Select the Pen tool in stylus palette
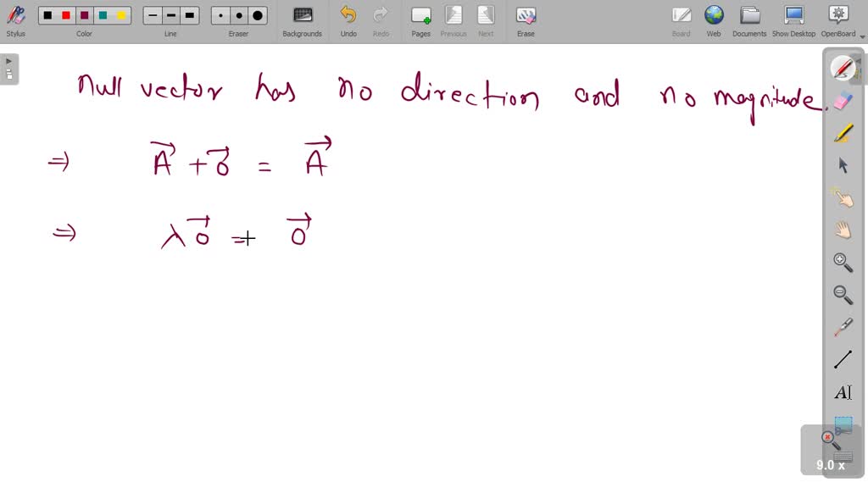Viewport: 868px width, 488px height. click(843, 68)
